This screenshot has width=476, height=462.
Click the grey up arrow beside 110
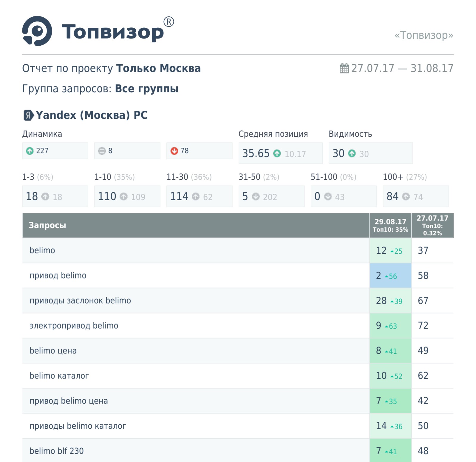point(123,196)
